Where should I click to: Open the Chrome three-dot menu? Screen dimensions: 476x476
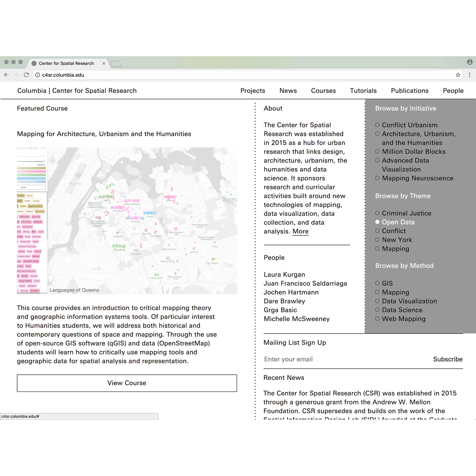[x=470, y=75]
